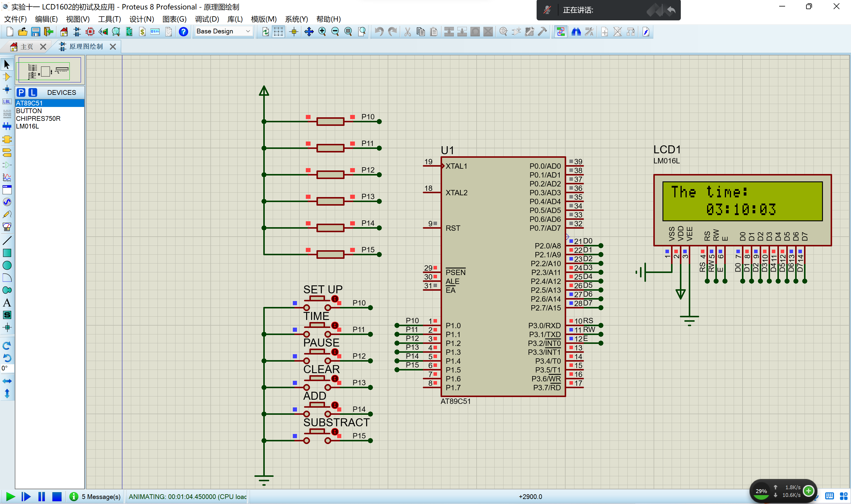Select the junction dot mode tool
This screenshot has width=851, height=504.
pos(7,89)
